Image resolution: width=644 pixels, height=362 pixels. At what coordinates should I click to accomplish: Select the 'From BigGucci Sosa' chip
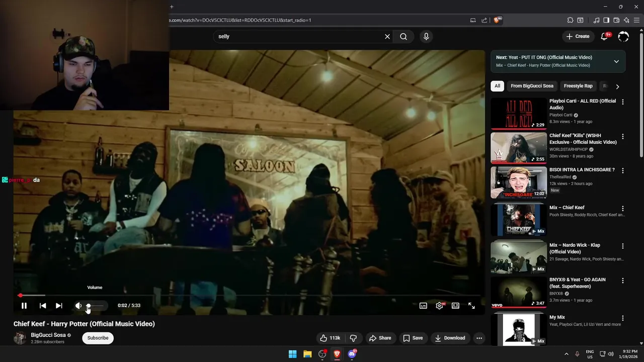(532, 86)
